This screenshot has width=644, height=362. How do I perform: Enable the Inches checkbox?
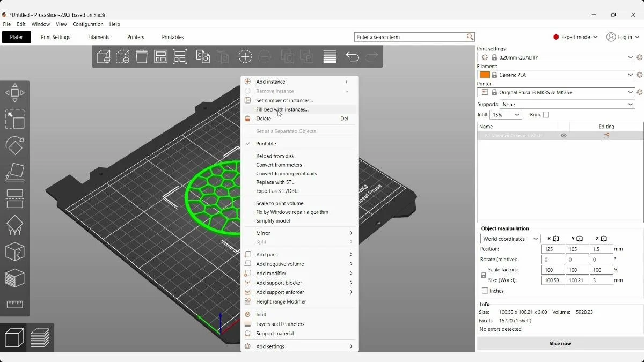[x=485, y=291]
